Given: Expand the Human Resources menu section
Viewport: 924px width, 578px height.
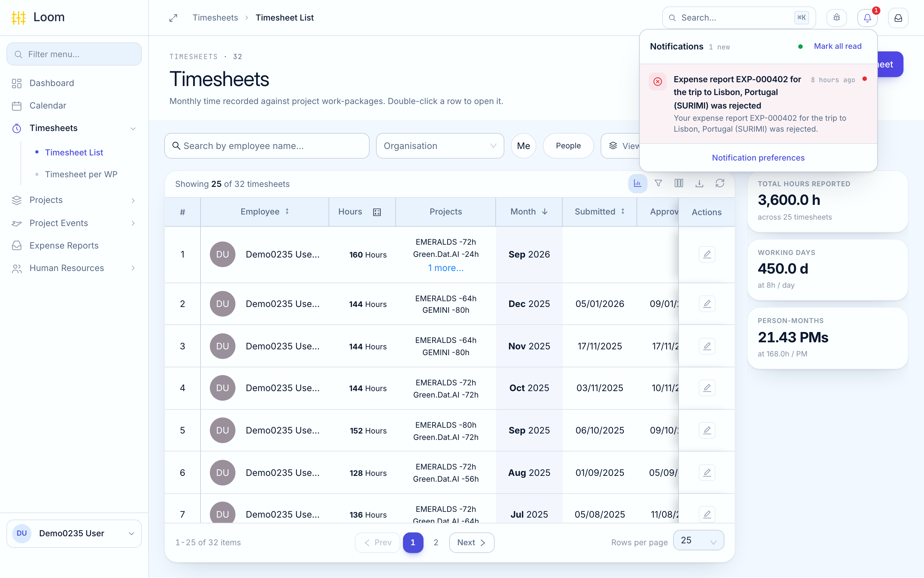Looking at the screenshot, I should (74, 268).
